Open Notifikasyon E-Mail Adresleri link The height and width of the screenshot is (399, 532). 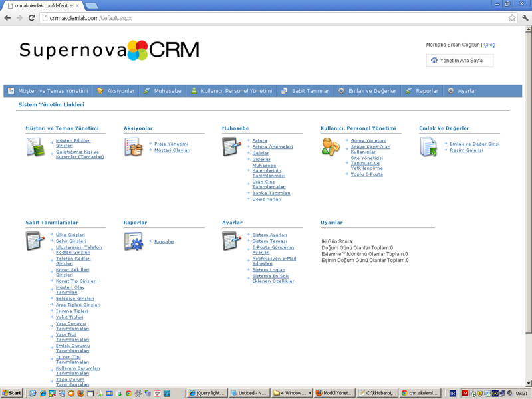coord(274,261)
